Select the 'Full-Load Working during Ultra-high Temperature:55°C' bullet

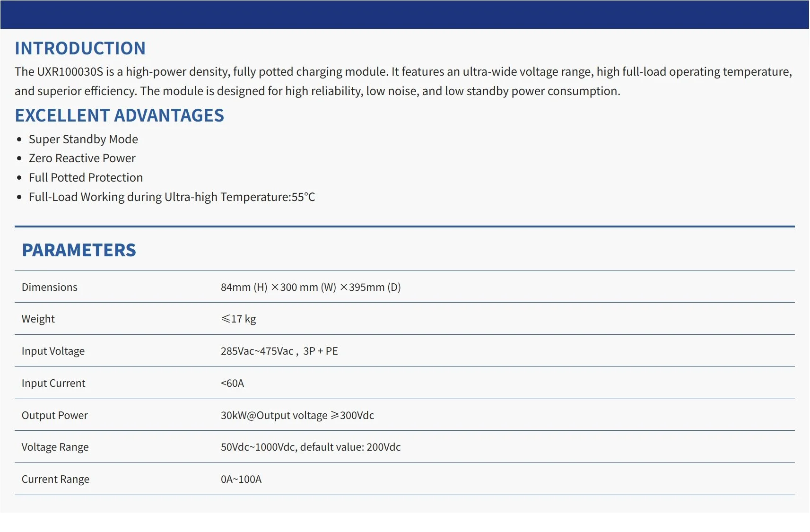pyautogui.click(x=172, y=197)
